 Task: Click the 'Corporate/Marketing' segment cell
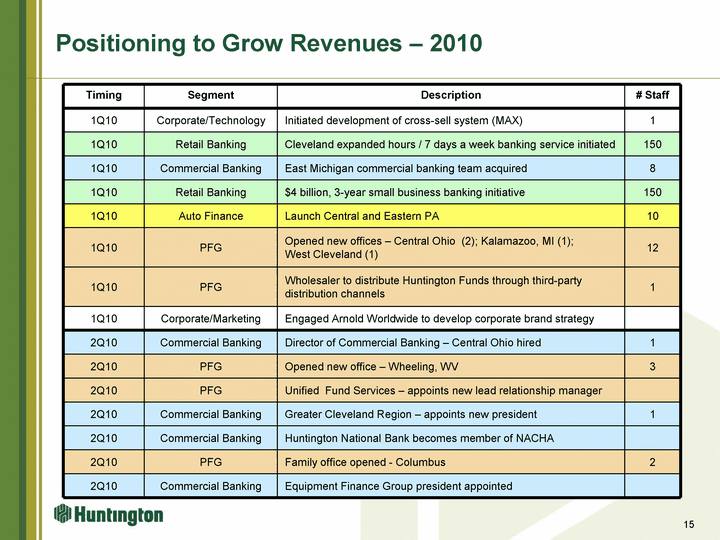pos(210,319)
